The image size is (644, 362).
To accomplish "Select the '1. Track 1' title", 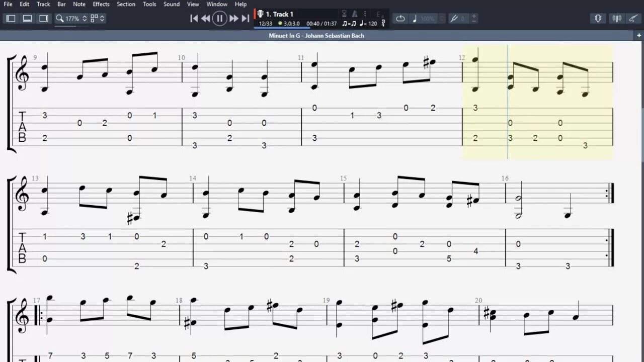I will click(280, 14).
